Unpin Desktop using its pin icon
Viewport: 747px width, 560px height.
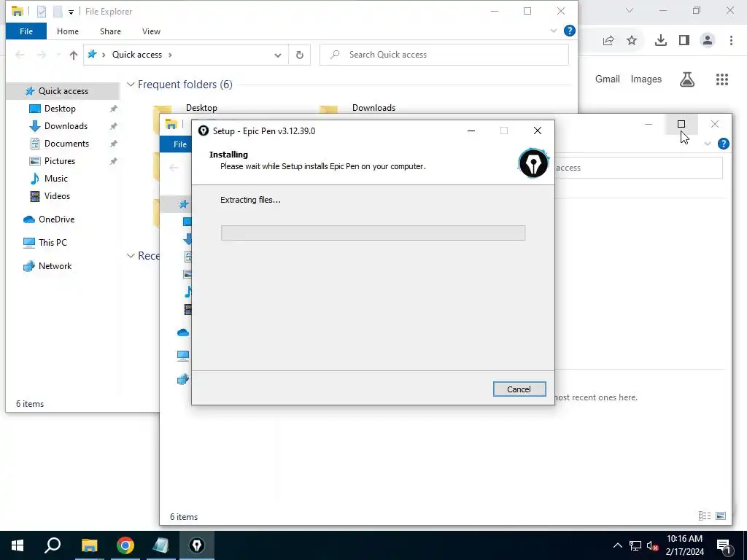(x=113, y=109)
